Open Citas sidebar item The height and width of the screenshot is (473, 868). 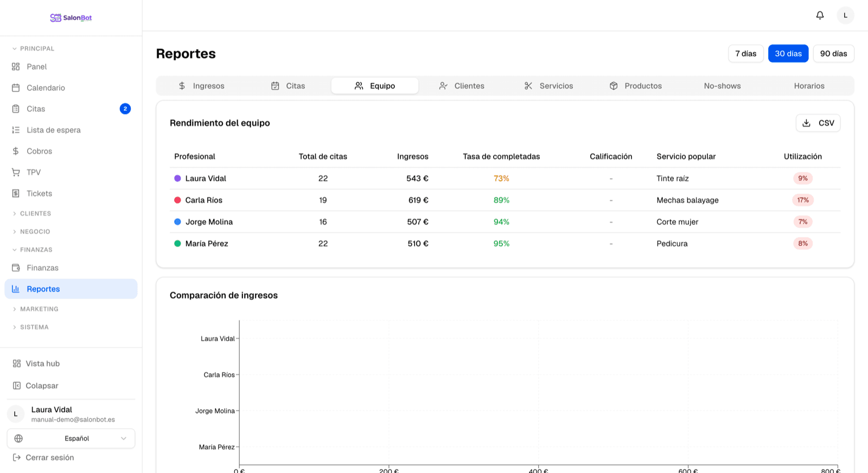tap(71, 109)
